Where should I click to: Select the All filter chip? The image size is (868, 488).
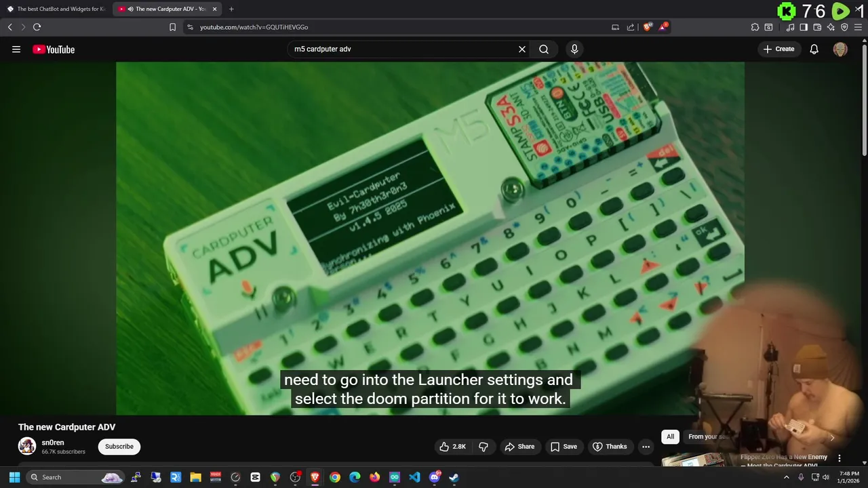click(x=670, y=436)
